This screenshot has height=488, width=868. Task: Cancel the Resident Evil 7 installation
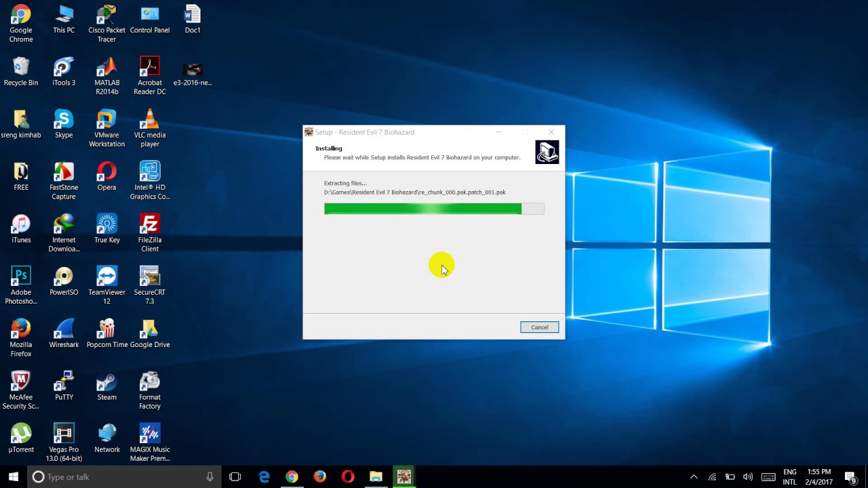click(539, 327)
